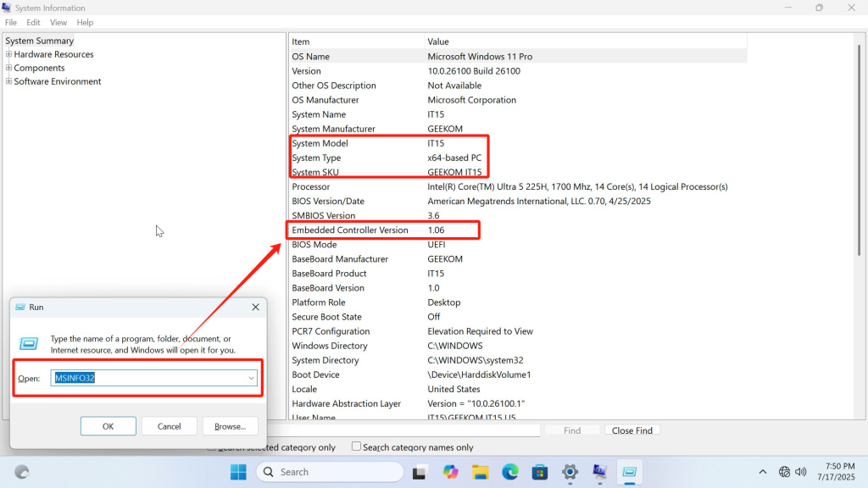Open the widgets icon at taskbar's left end
This screenshot has width=868, height=488.
21,472
